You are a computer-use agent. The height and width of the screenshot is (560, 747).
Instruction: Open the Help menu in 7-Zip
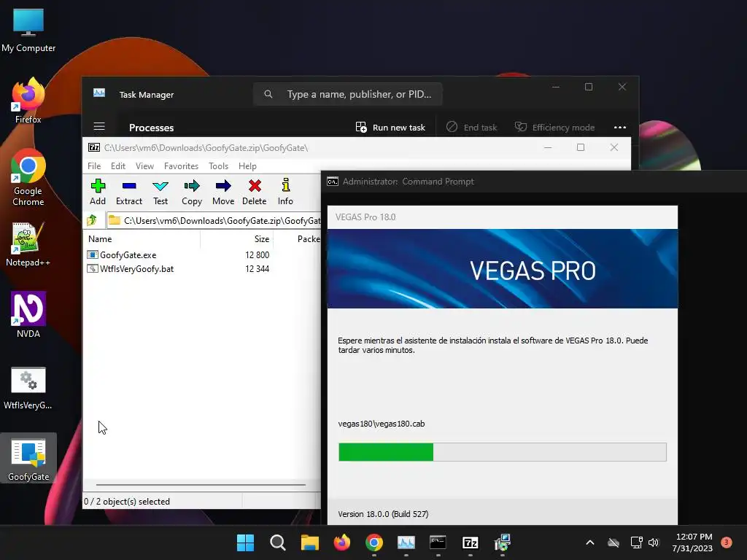coord(247,166)
